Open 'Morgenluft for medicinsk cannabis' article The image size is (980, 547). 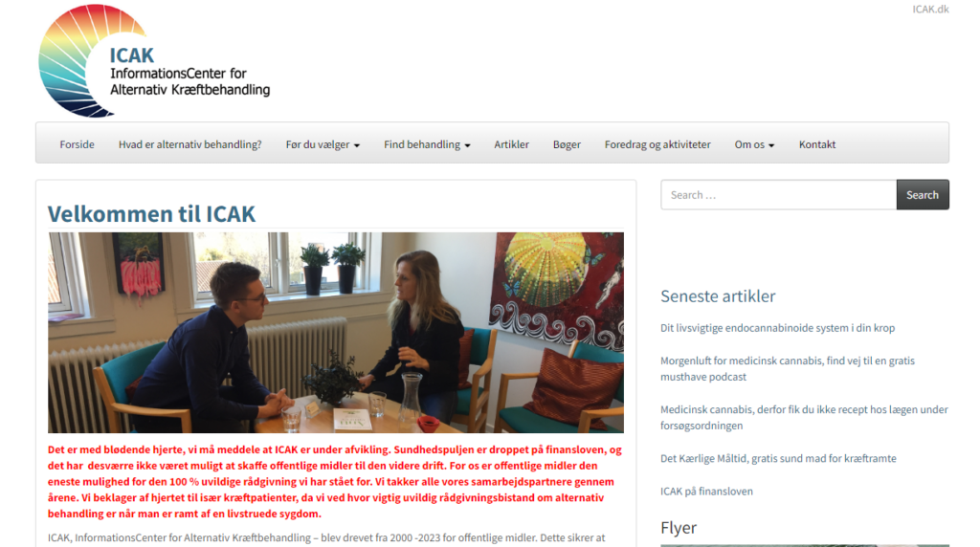[x=788, y=368]
